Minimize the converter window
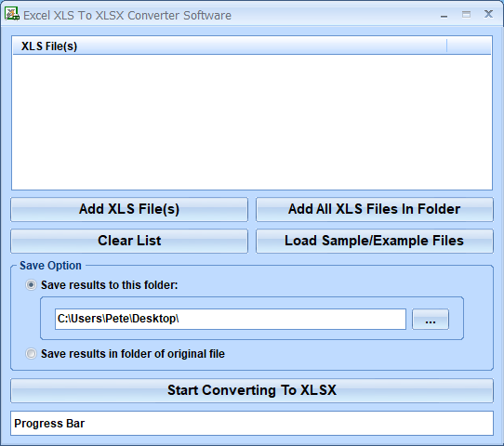The width and height of the screenshot is (504, 446). coord(444,15)
